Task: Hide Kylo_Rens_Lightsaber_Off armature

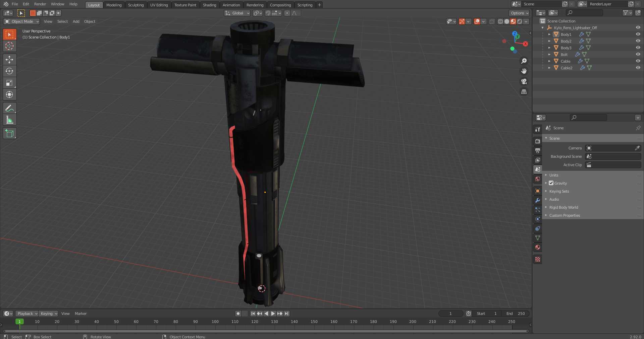Action: (x=638, y=27)
